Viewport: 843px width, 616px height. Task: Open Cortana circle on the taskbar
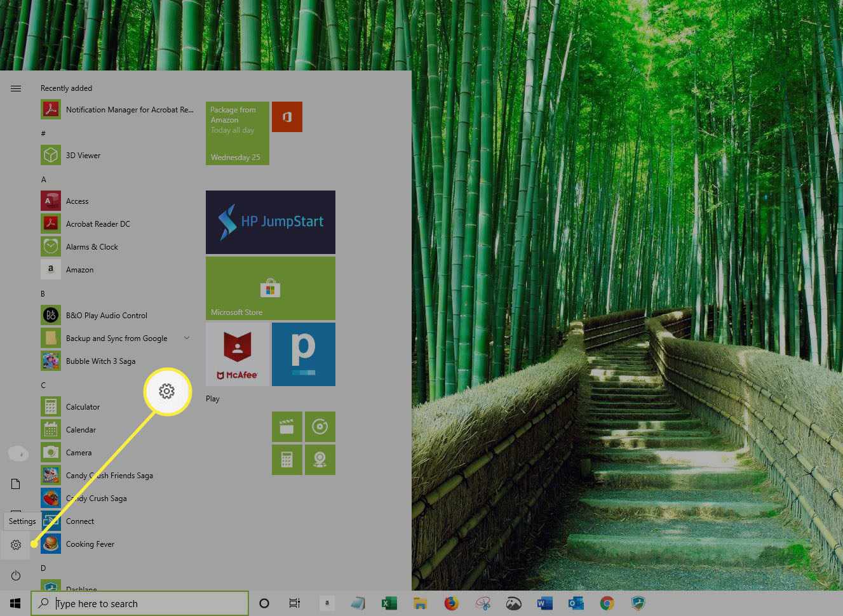point(264,603)
